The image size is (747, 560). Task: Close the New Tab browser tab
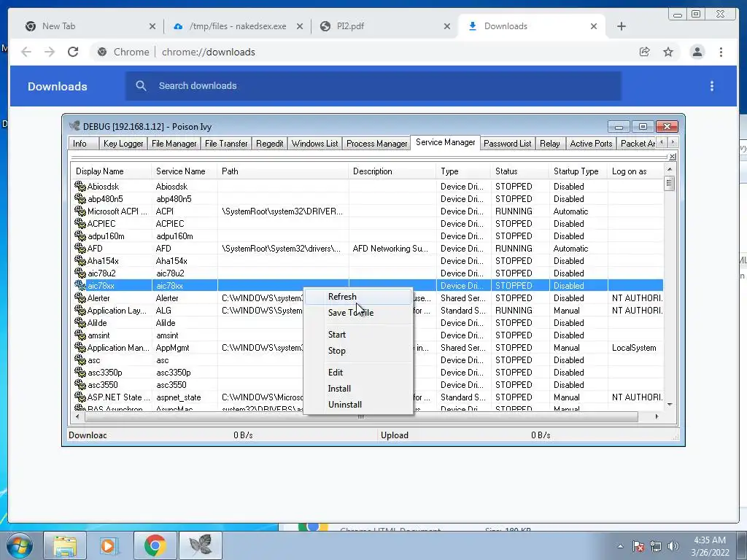[152, 26]
